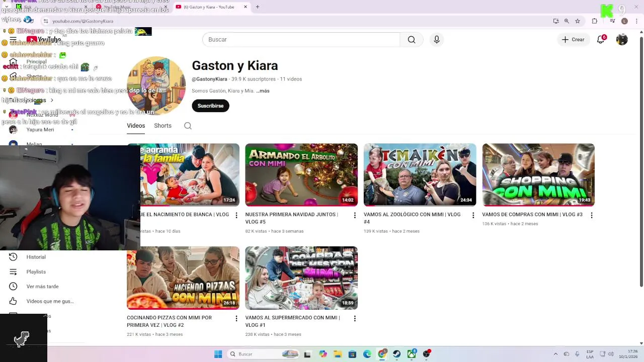Expand channel description with ...más

pos(263,91)
